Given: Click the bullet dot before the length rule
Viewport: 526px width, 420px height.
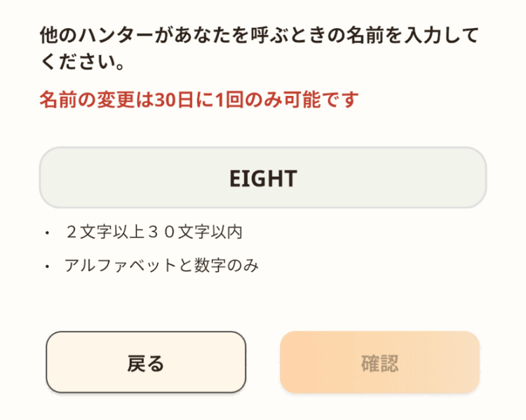Looking at the screenshot, I should tap(46, 232).
